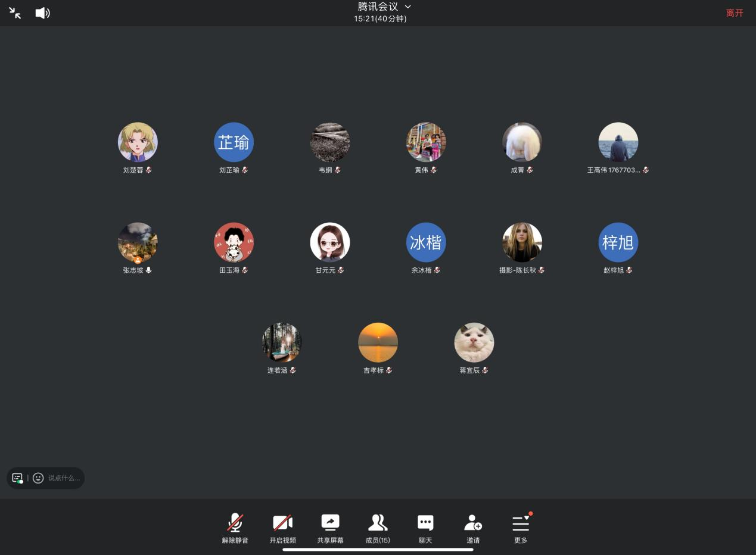Screen dimensions: 756x555
Task: Click 余冰楷's blue avatar
Action: click(x=426, y=242)
